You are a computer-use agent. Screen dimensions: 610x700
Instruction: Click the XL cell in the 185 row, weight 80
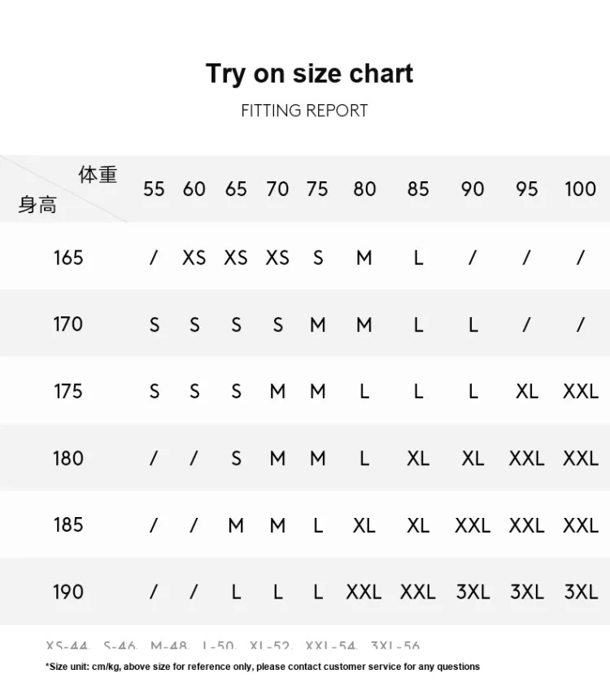tap(364, 525)
